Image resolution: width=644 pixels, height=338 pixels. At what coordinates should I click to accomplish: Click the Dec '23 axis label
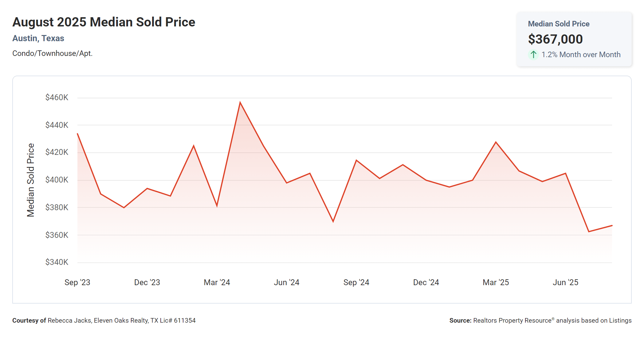147,282
